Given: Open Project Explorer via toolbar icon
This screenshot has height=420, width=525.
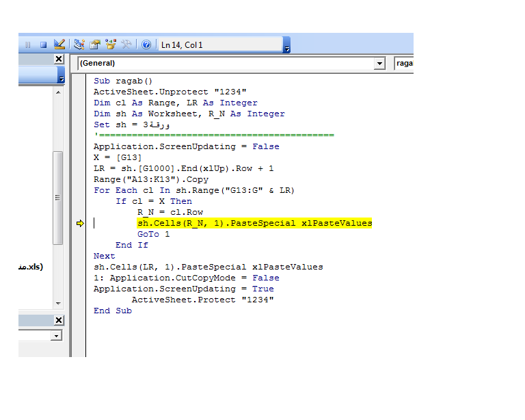Looking at the screenshot, I should 79,44.
